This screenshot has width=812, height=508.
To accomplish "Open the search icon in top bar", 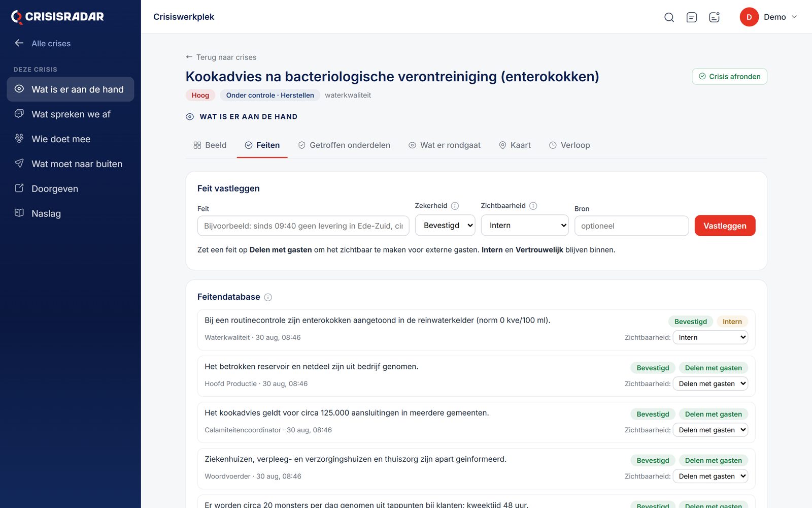I will 669,17.
